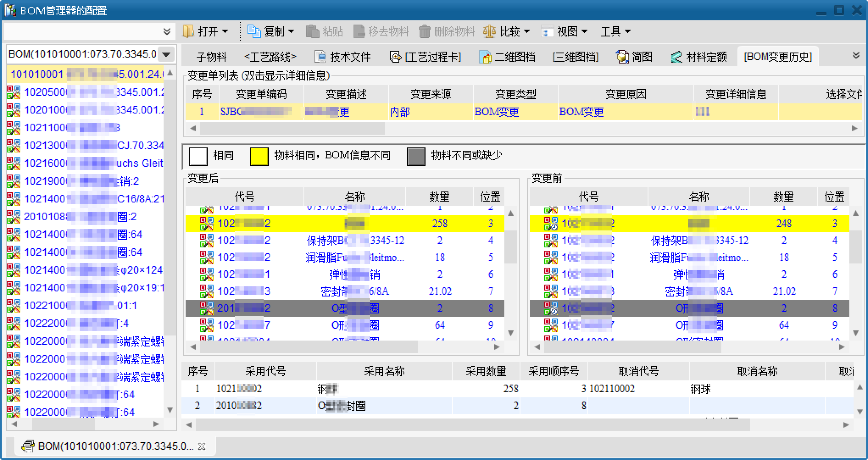Switch to the 三维图档 tab
Screen dimensions: 868x460
pyautogui.click(x=575, y=57)
